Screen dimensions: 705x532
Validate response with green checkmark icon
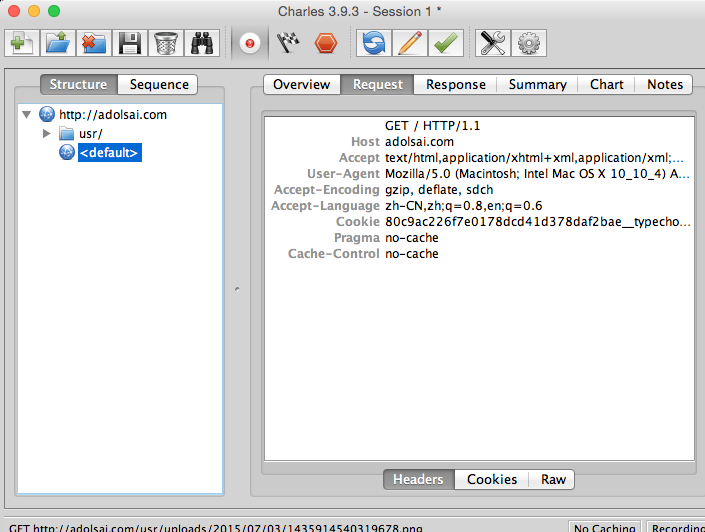[x=446, y=43]
